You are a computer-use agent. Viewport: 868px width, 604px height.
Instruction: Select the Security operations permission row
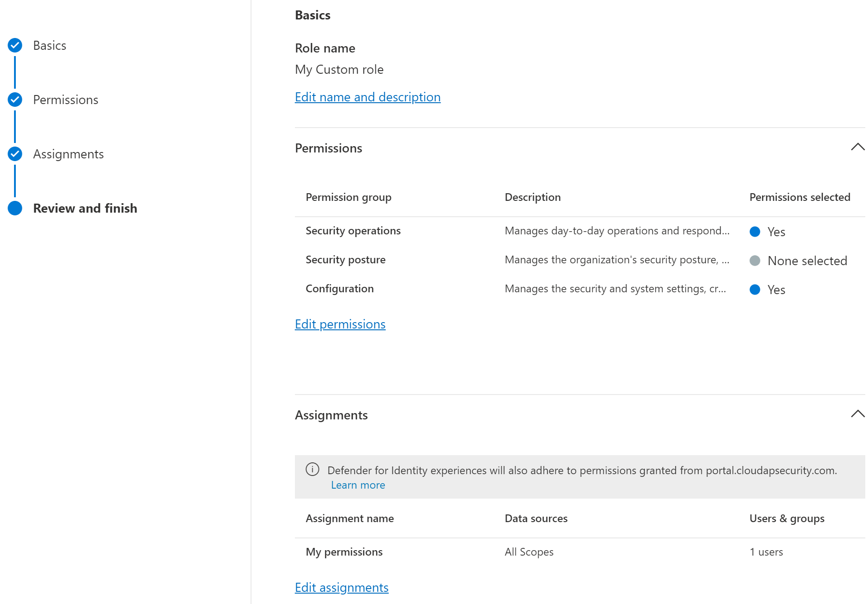pos(353,231)
